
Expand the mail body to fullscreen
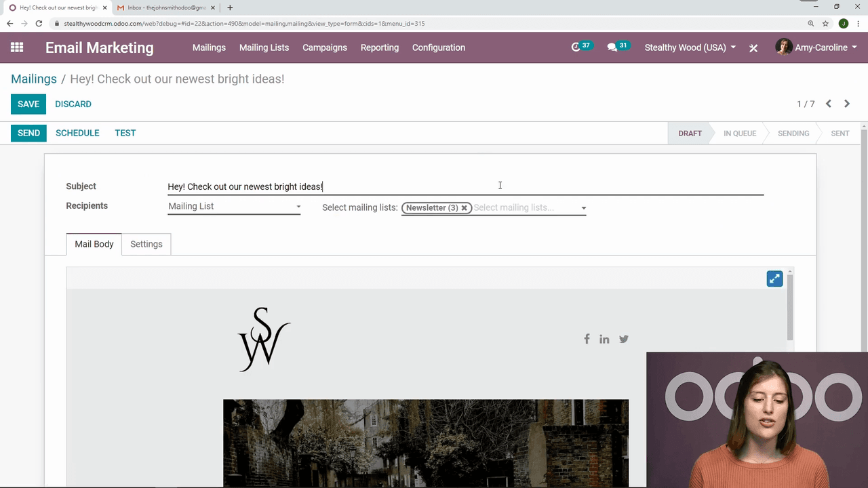pyautogui.click(x=774, y=279)
